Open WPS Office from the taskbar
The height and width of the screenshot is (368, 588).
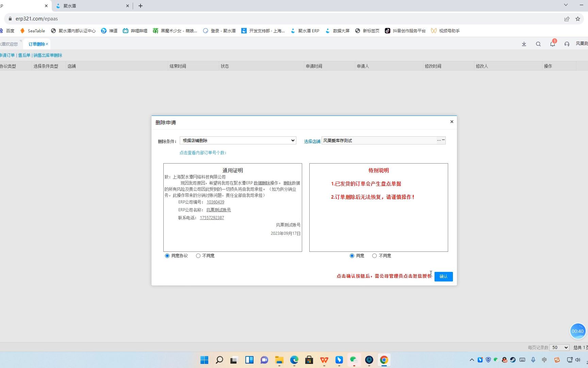324,360
